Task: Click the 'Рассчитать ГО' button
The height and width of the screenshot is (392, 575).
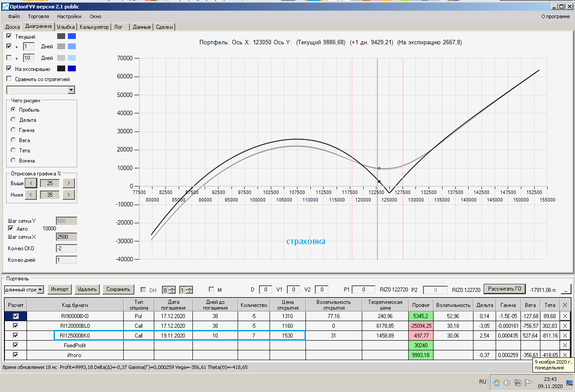Action: 504,289
